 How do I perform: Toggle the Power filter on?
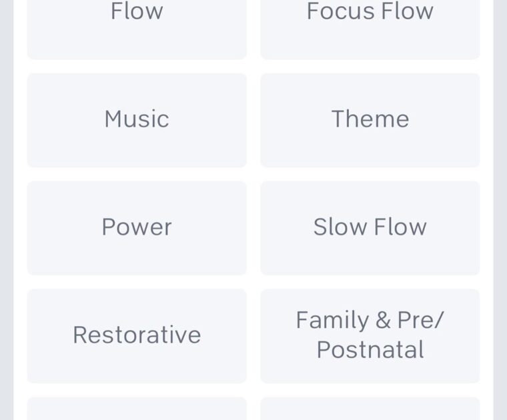pos(137,227)
